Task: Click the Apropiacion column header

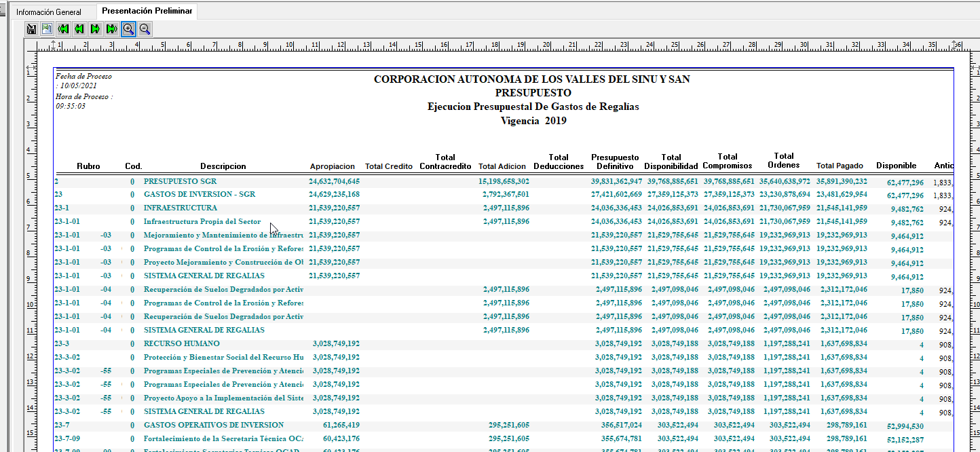Action: click(x=332, y=166)
